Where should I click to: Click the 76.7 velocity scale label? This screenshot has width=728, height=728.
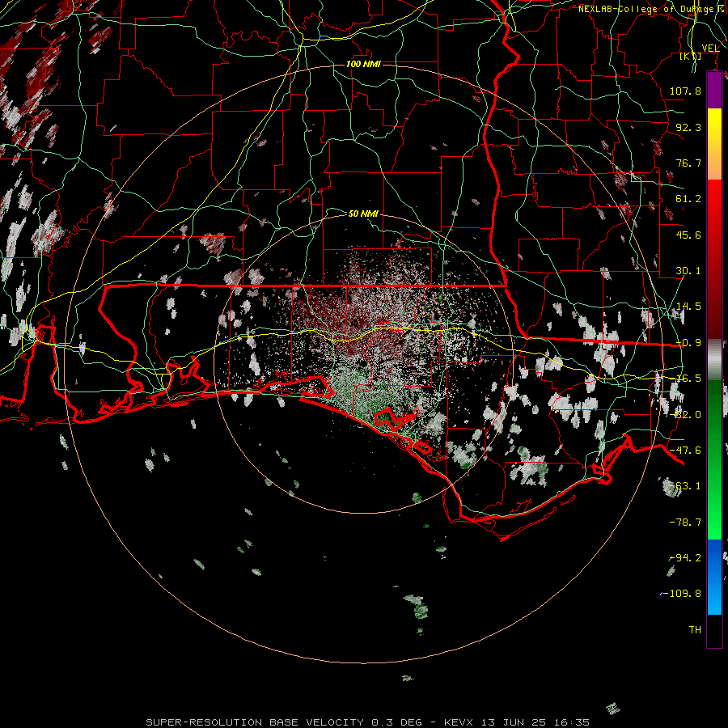click(x=688, y=163)
